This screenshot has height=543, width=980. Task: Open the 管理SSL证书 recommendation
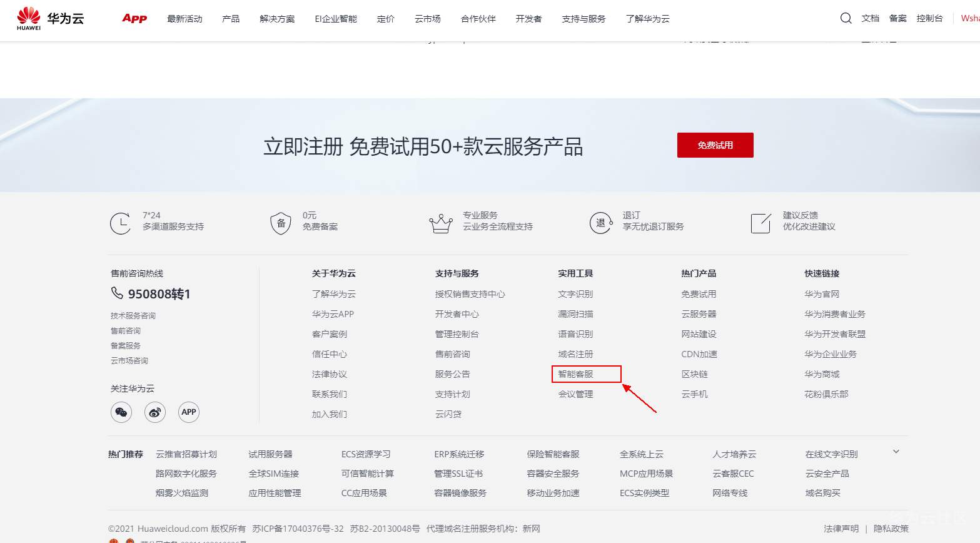(x=459, y=474)
